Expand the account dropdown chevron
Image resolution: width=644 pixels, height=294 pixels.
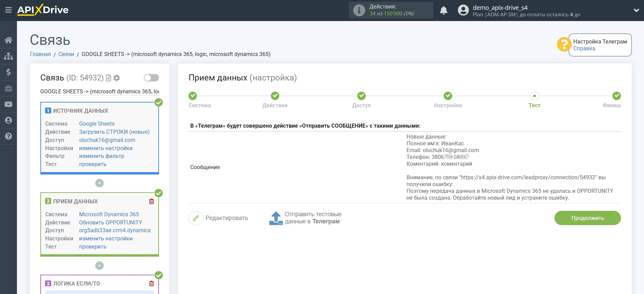tap(636, 10)
